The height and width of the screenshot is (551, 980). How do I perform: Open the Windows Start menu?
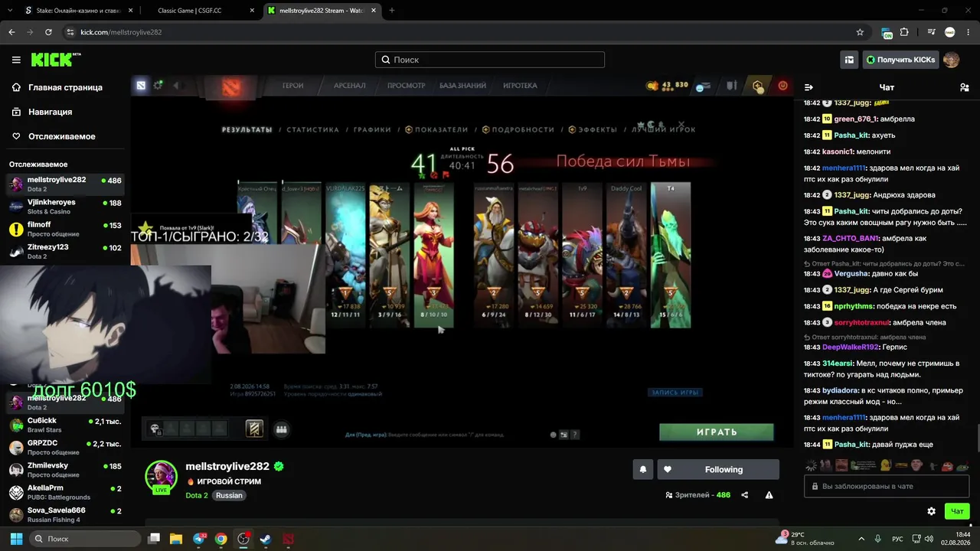pos(16,539)
